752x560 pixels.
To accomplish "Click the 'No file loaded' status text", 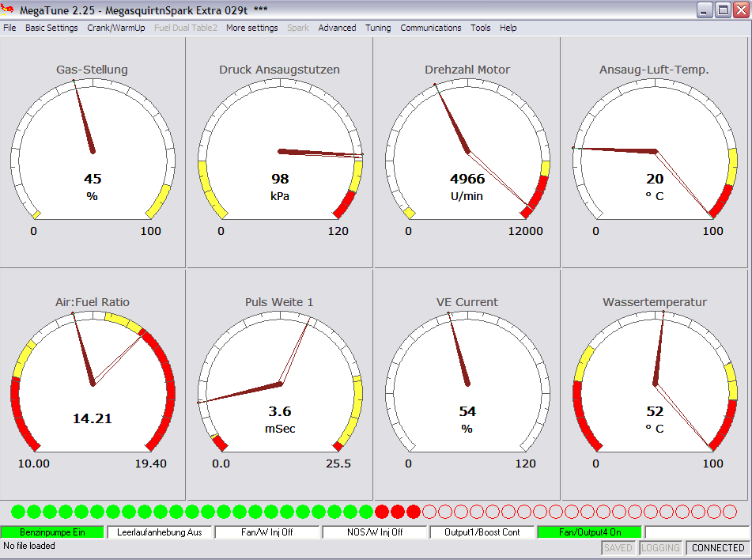I will click(x=29, y=546).
